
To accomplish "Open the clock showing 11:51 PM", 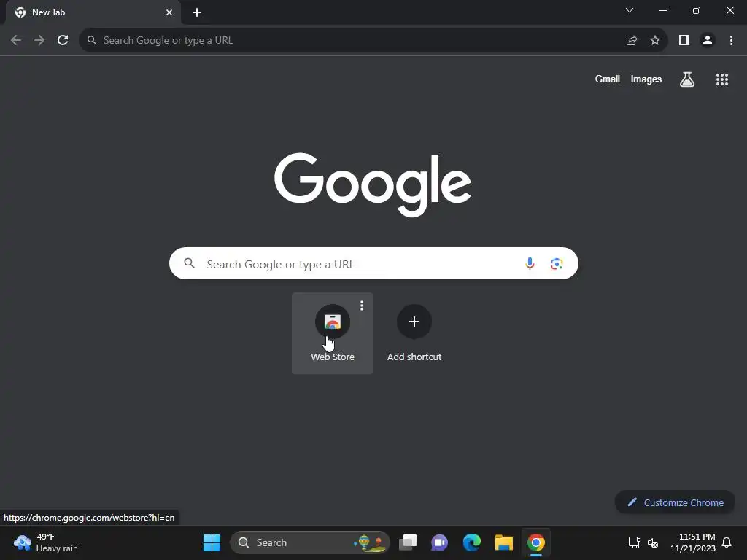I will pos(693,542).
